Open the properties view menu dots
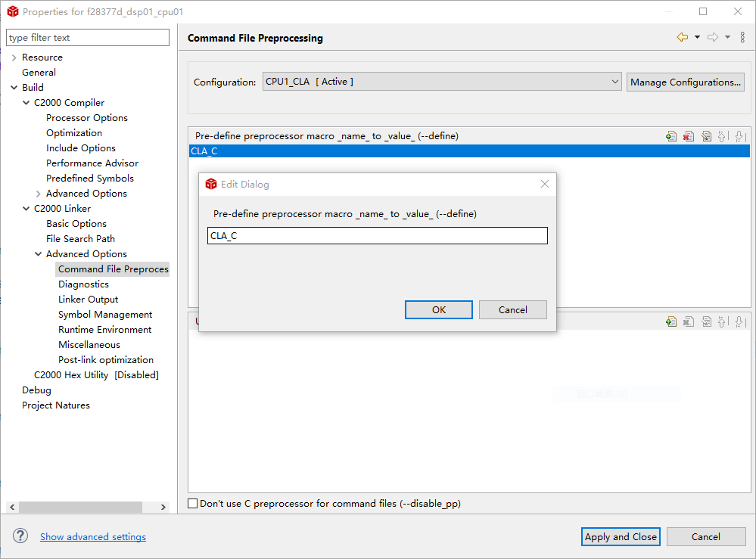This screenshot has height=559, width=756. 742,37
